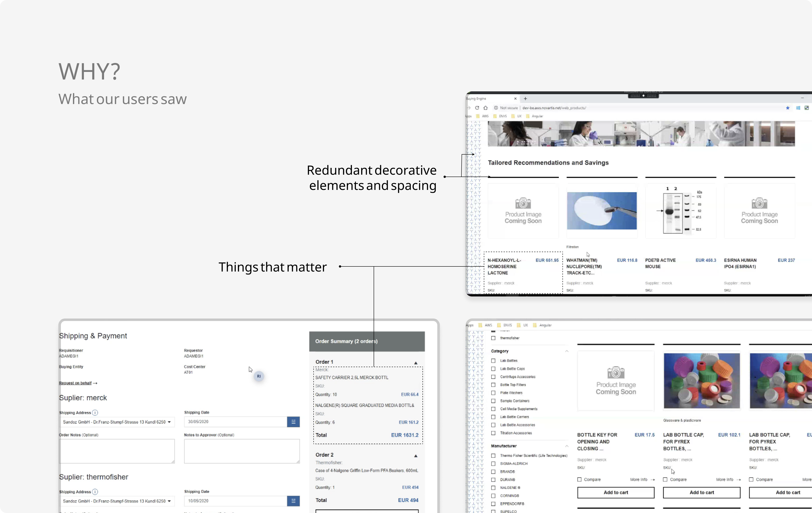Image resolution: width=812 pixels, height=513 pixels.
Task: Click the 'Order Summary (2 orders)' header
Action: [x=367, y=341]
